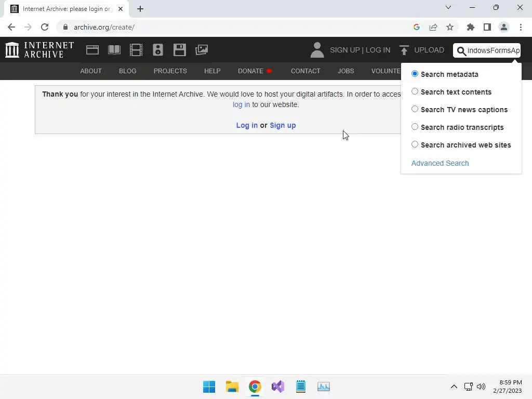Screen dimensions: 532x399
Task: Close the Internet Archive tab
Action: [121, 9]
